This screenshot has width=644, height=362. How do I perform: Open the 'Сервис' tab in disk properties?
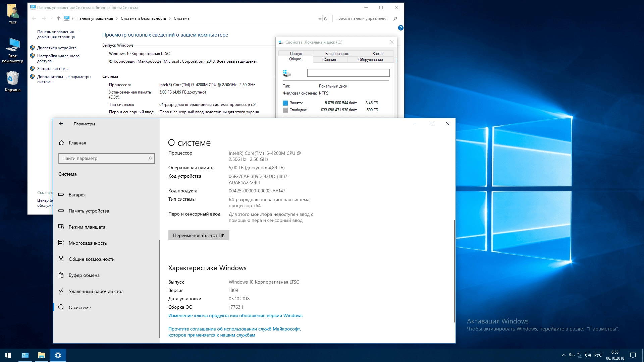[330, 60]
